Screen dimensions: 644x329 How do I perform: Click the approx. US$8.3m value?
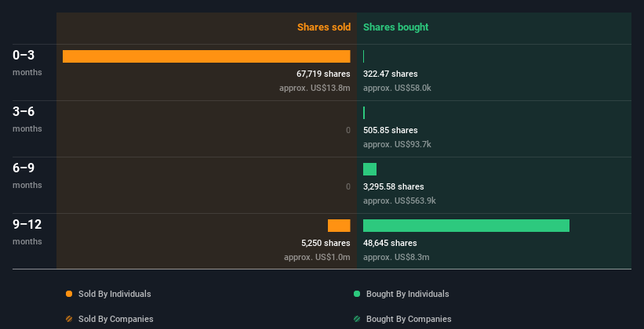point(396,257)
